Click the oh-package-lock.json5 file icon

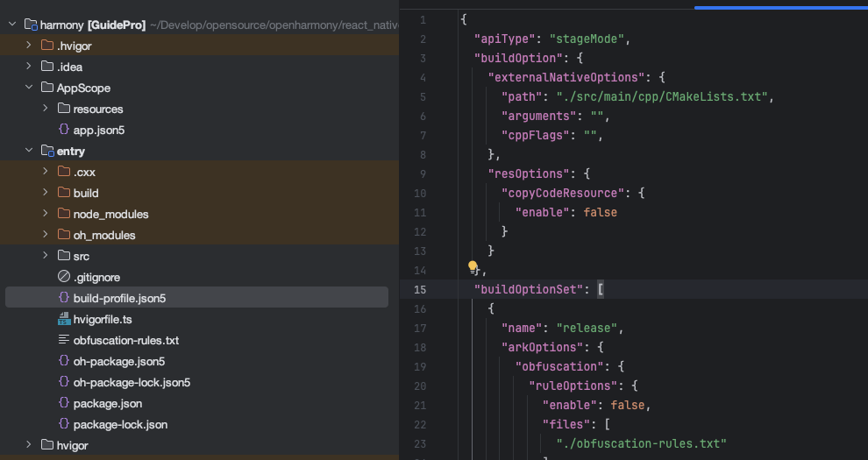64,381
